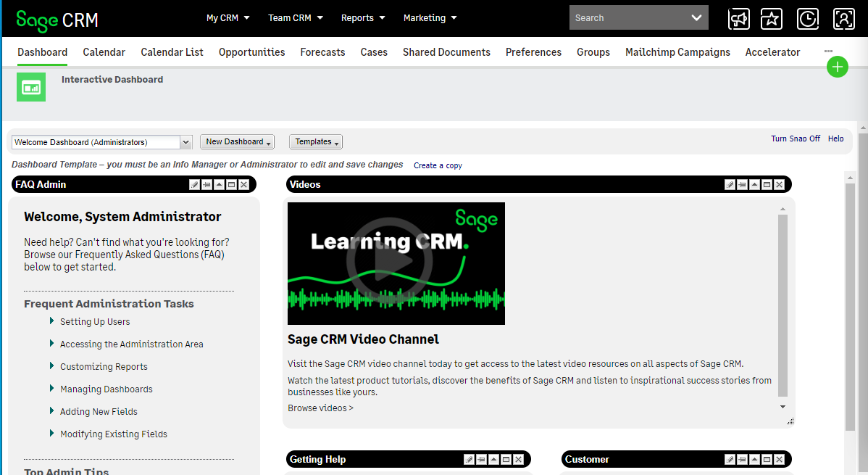Click the Browse videos link
Image resolution: width=868 pixels, height=475 pixels.
pos(320,408)
